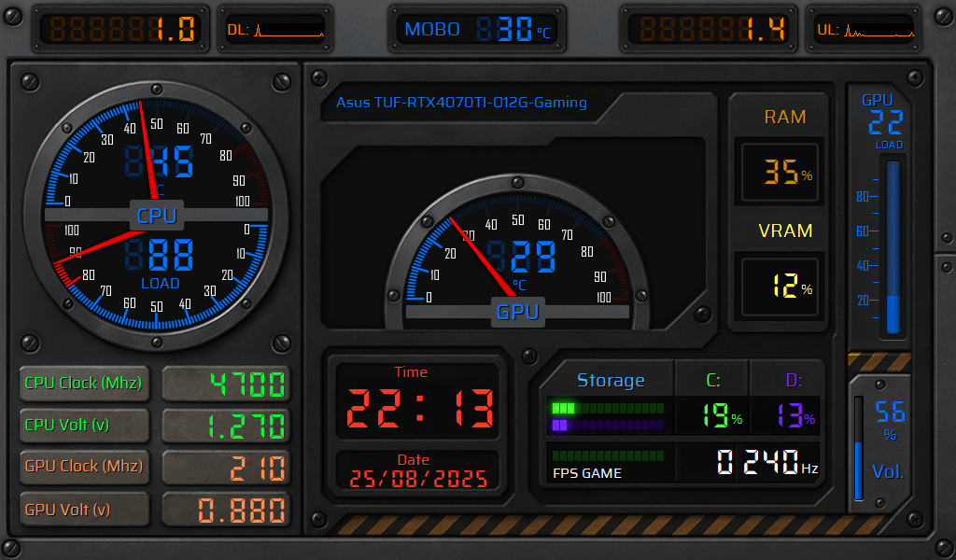The height and width of the screenshot is (560, 956).
Task: Click the Asus TUF-RTX4070TI graphics card name
Action: (x=461, y=103)
